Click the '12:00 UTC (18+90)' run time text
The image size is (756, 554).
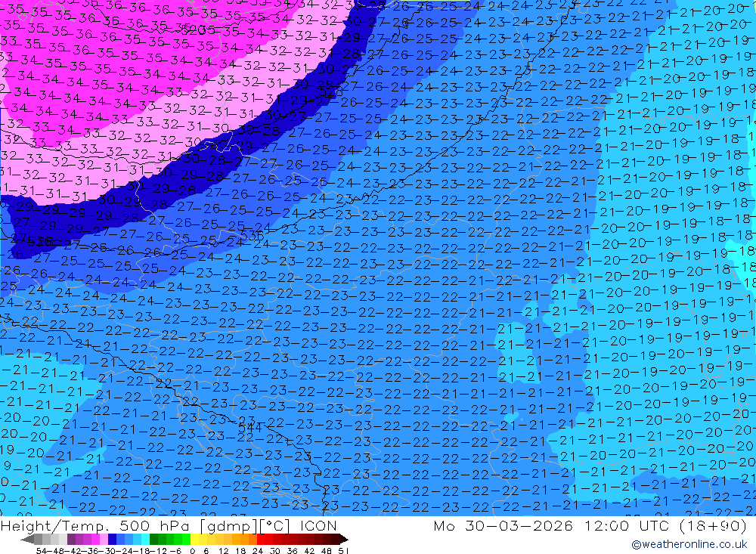(667, 525)
